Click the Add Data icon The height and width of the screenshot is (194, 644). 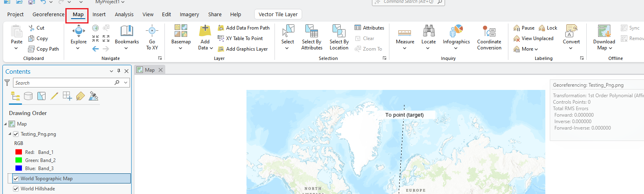tap(205, 31)
